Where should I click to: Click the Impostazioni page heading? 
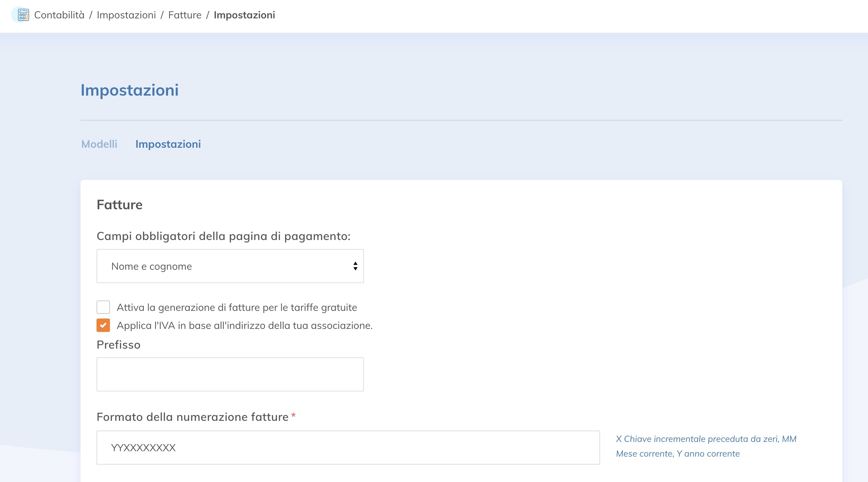pyautogui.click(x=130, y=90)
